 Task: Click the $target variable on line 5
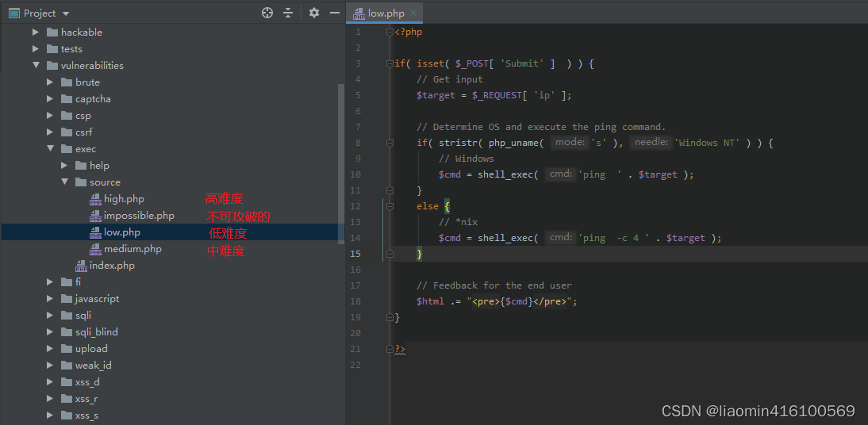tap(435, 95)
